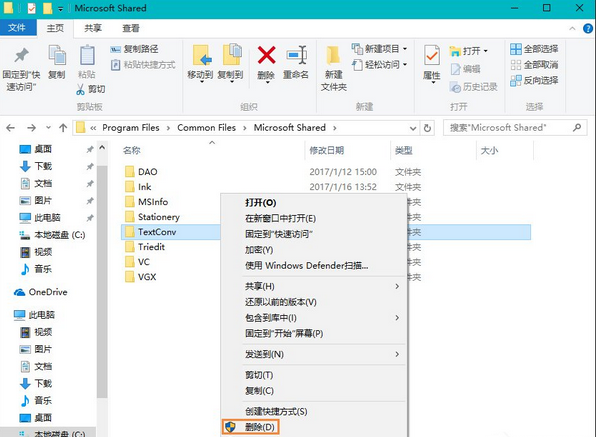Click the Copy icon in the ribbon
The height and width of the screenshot is (437, 597).
(57, 55)
